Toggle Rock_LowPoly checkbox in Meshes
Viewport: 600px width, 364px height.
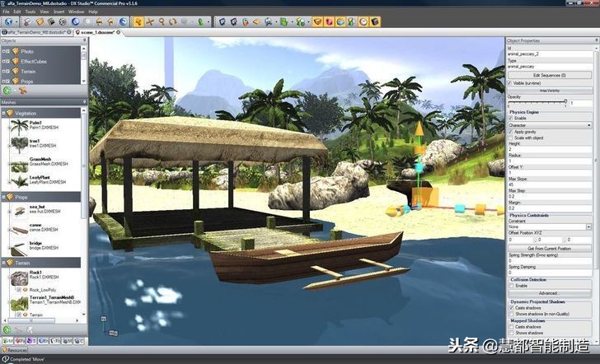click(x=19, y=290)
